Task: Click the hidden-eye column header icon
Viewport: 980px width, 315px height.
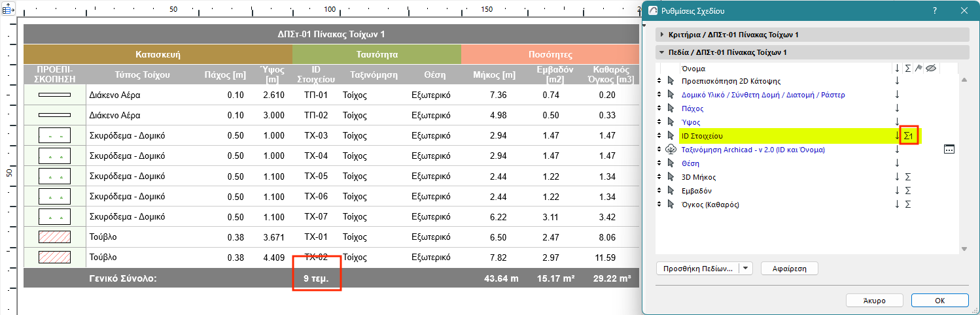Action: pos(931,68)
